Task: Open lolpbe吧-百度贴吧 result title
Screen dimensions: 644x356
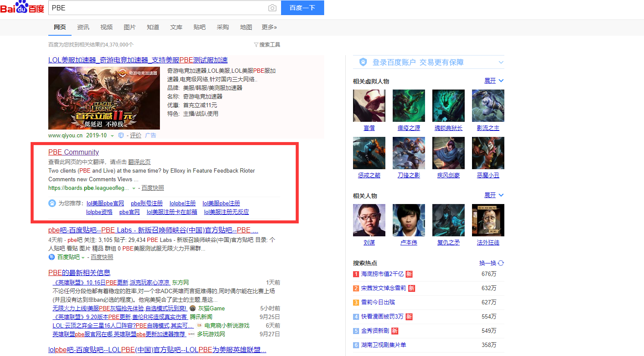Action: coord(157,350)
